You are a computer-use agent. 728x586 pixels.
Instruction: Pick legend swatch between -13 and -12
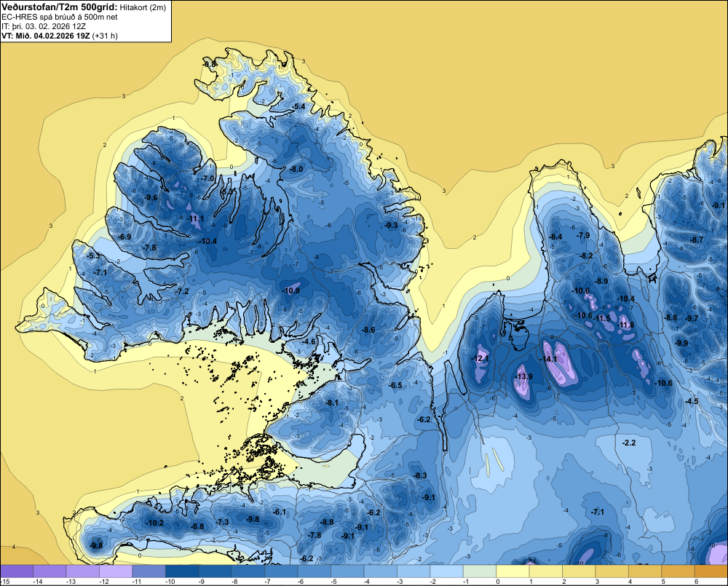83,571
